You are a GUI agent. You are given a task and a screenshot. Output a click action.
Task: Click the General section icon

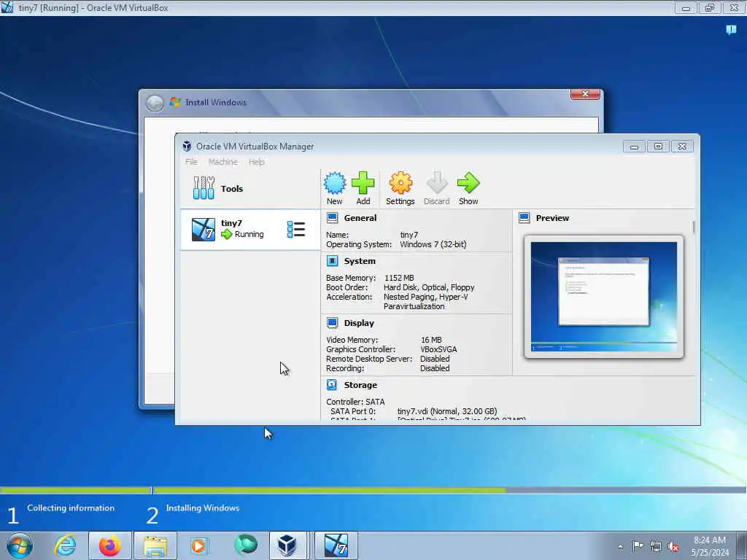pyautogui.click(x=332, y=218)
